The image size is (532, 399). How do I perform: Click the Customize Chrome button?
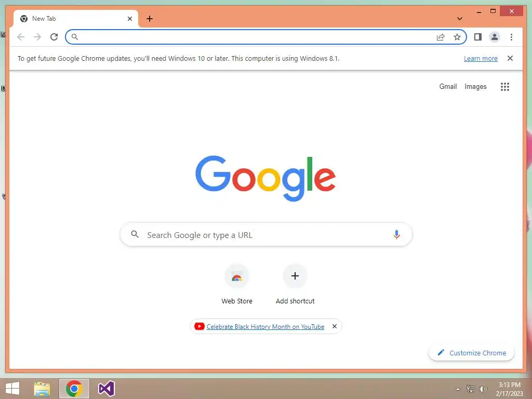471,353
